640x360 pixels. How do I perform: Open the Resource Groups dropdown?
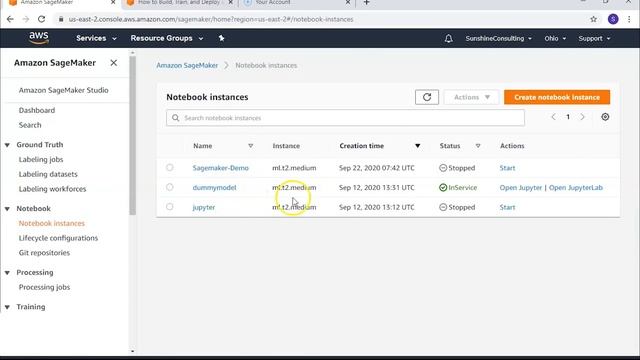pos(167,38)
